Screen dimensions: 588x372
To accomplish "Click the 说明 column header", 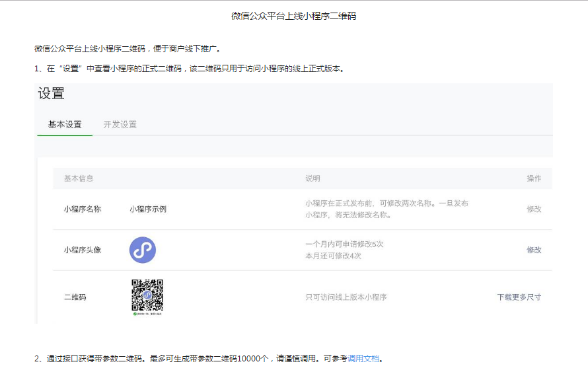I will tap(312, 178).
